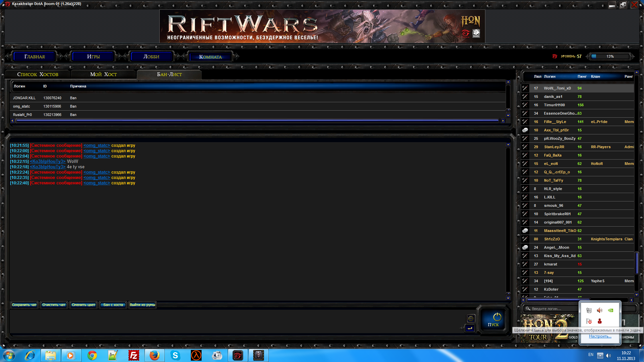The height and width of the screenshot is (362, 644).
Task: Sort player list by Пинг column
Action: (x=582, y=76)
